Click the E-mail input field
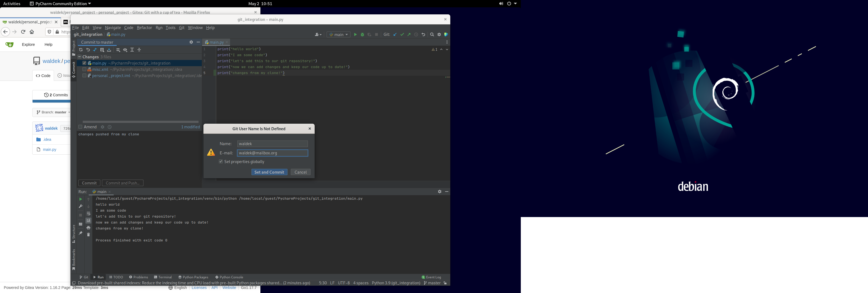Screen dimensions: 868x293 coord(272,153)
